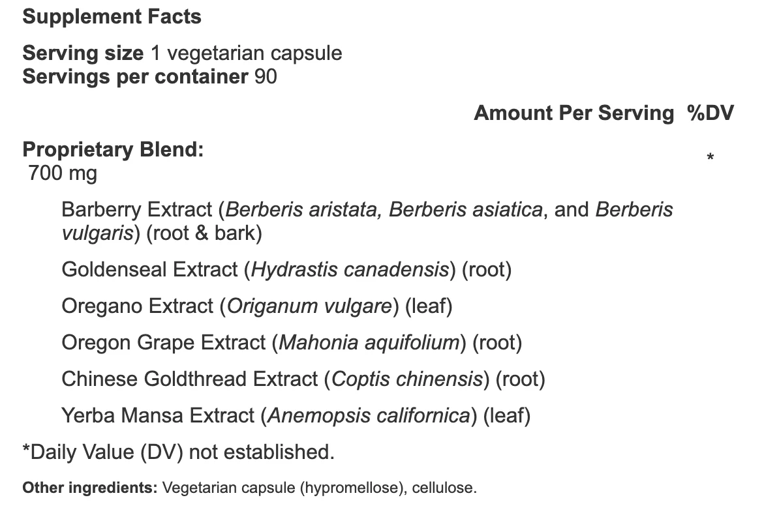Image resolution: width=779 pixels, height=532 pixels.
Task: Click the 700 mg amount
Action: point(63,173)
